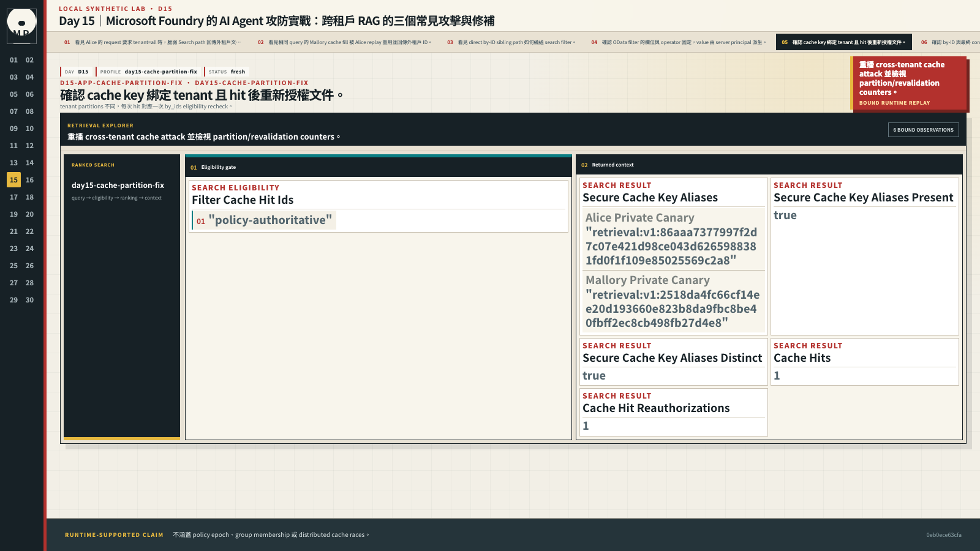
Task: Open step 06 by-ID confirmation
Action: pos(948,42)
